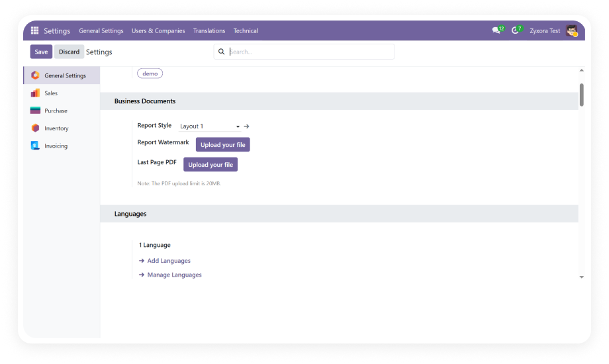Open the Manage Languages link
The height and width of the screenshot is (364, 609).
point(174,275)
